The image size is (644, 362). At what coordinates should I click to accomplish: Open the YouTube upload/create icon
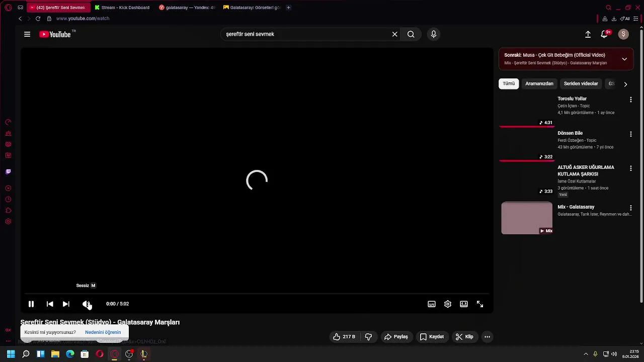(x=588, y=34)
